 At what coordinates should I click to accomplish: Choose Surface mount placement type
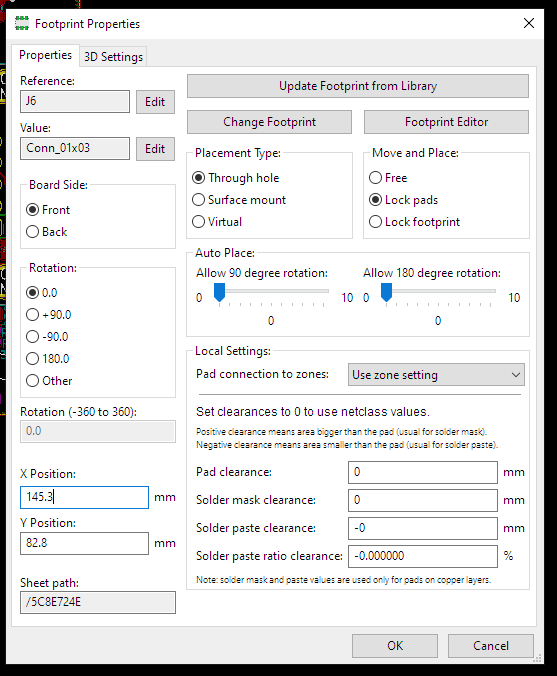[239, 200]
